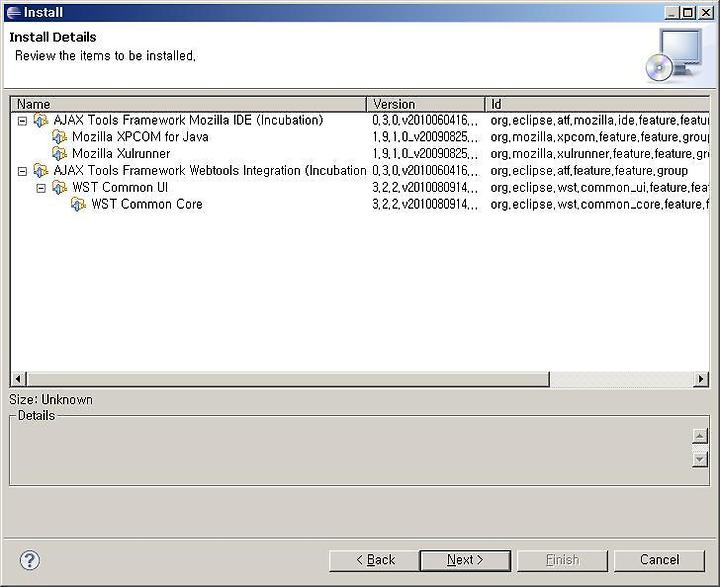Click the Eclipse icon in the title bar
The image size is (720, 587).
pos(13,12)
